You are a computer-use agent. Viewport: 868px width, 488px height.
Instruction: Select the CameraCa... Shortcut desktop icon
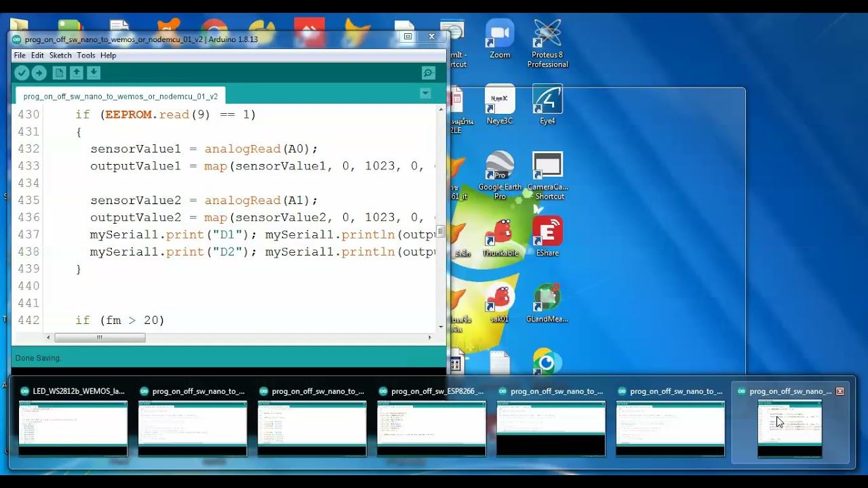pyautogui.click(x=548, y=176)
